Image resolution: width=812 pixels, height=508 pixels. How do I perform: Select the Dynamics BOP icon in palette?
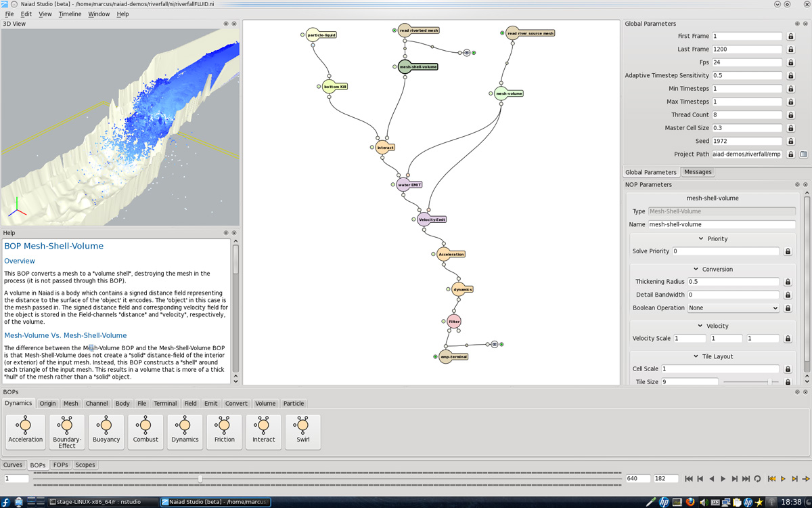pos(185,431)
